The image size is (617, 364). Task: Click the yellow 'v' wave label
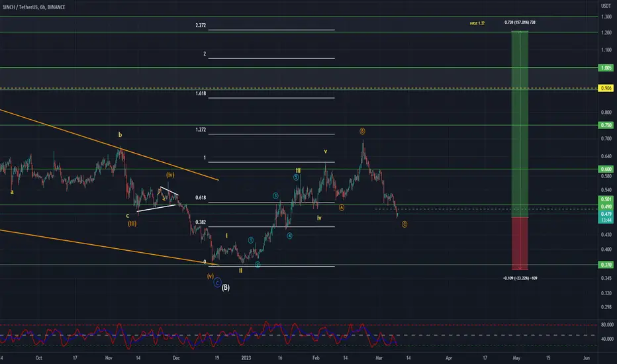click(x=326, y=151)
